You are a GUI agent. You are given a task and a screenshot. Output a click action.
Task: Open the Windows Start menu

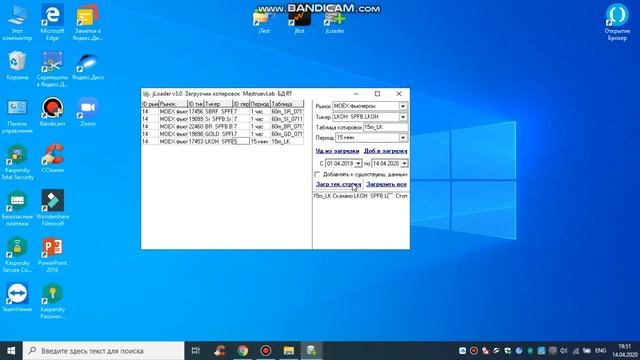11,351
